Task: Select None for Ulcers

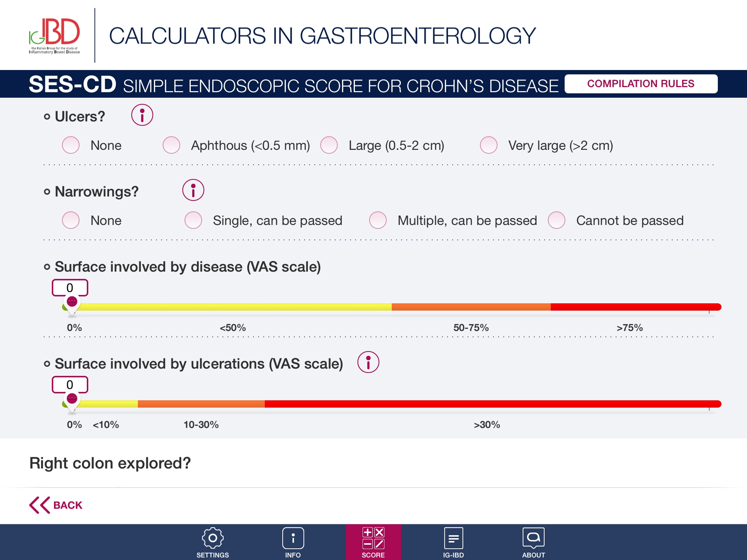Action: [x=71, y=145]
